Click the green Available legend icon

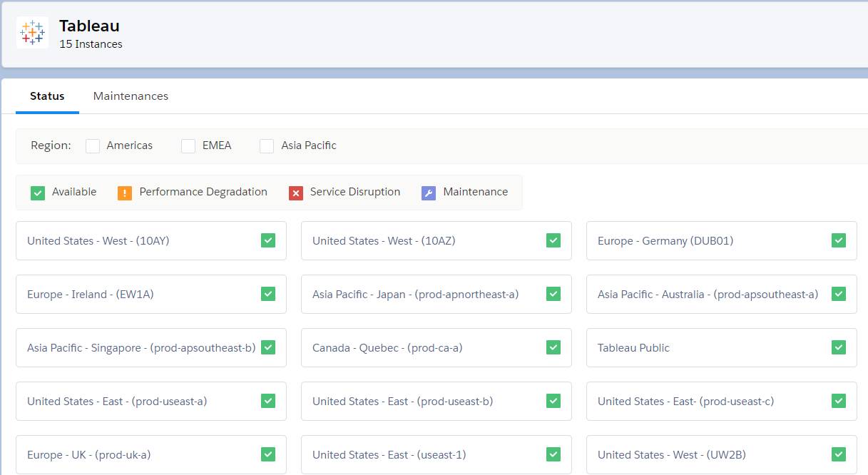click(x=38, y=193)
